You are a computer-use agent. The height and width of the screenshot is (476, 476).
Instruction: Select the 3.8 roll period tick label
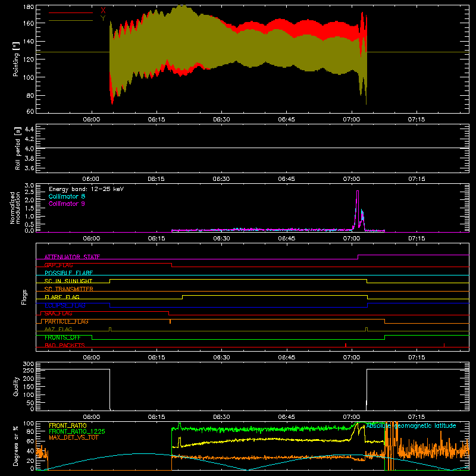tap(29, 158)
